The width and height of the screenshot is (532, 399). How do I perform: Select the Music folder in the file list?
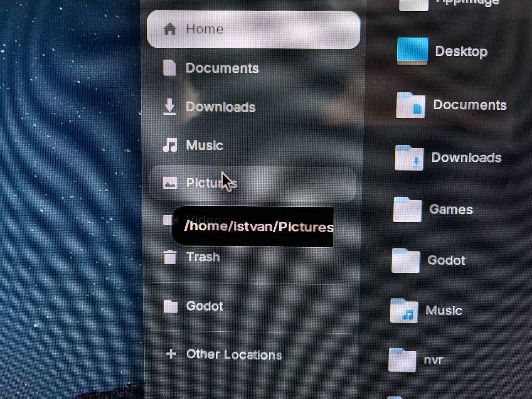click(426, 310)
